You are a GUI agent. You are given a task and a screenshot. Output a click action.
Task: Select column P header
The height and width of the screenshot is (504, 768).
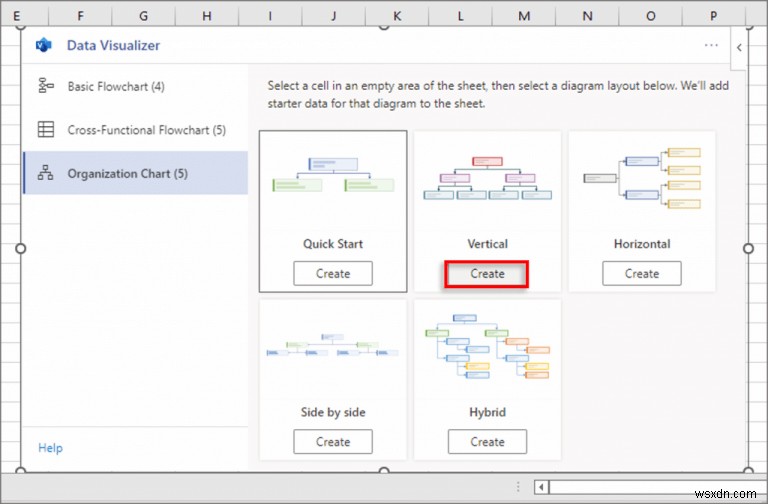714,16
